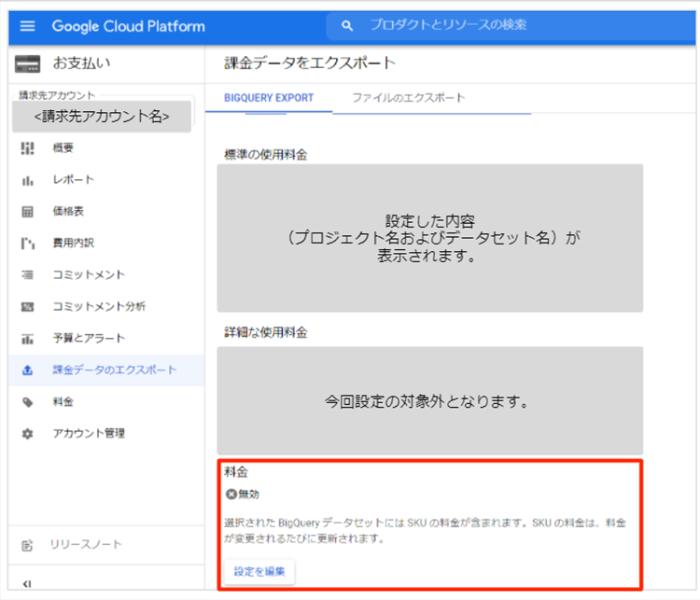Viewport: 700px width, 600px height.
Task: Click the billing credit card icon
Action: point(27,63)
